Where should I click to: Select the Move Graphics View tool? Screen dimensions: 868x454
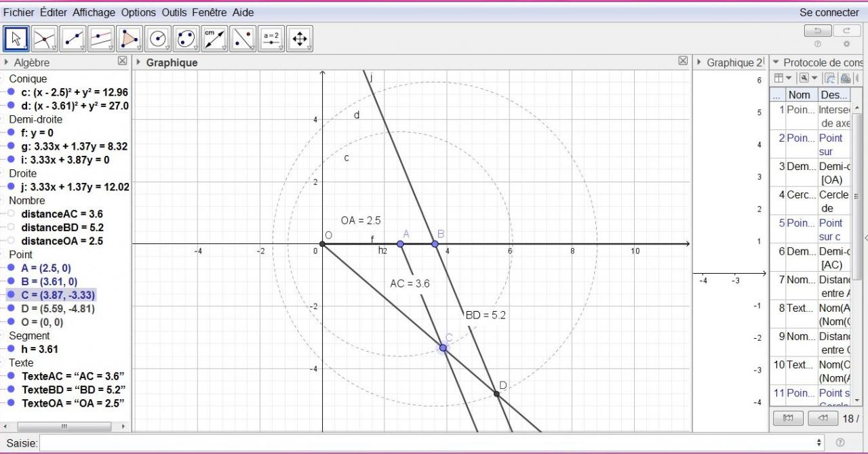[x=300, y=39]
